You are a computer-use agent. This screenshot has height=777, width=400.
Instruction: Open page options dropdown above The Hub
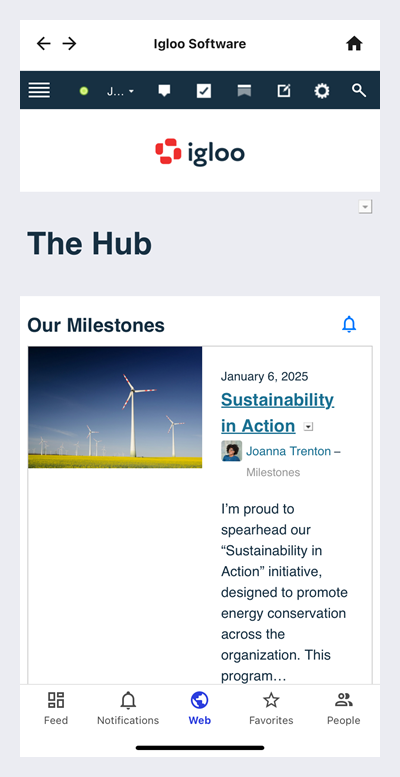click(x=365, y=207)
